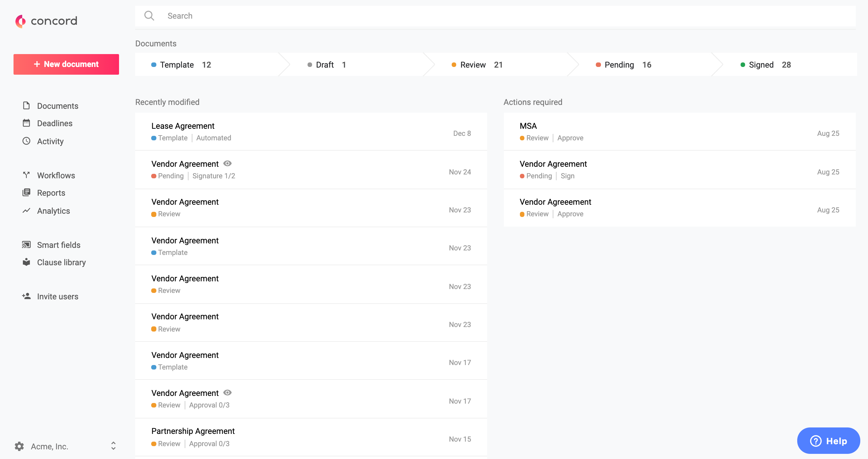Click eye icon on Nov 24 Vendor Agreement
This screenshot has width=868, height=459.
point(227,164)
